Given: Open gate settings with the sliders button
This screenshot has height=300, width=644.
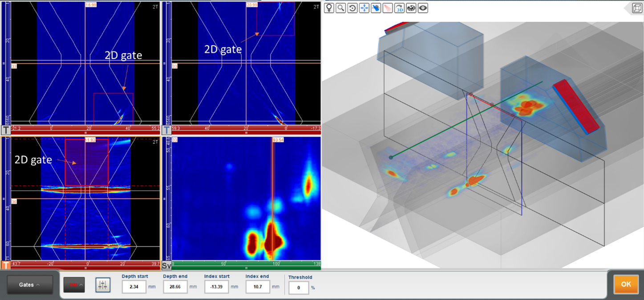Looking at the screenshot, I should pos(102,285).
